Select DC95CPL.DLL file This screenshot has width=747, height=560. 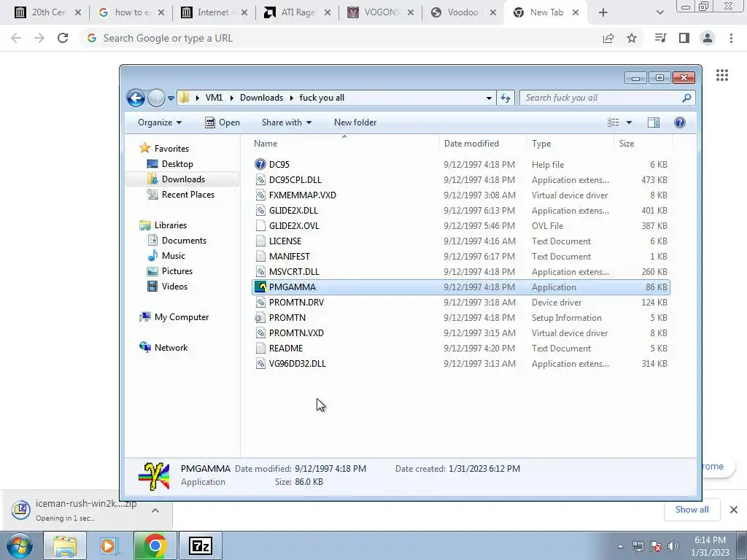point(295,180)
